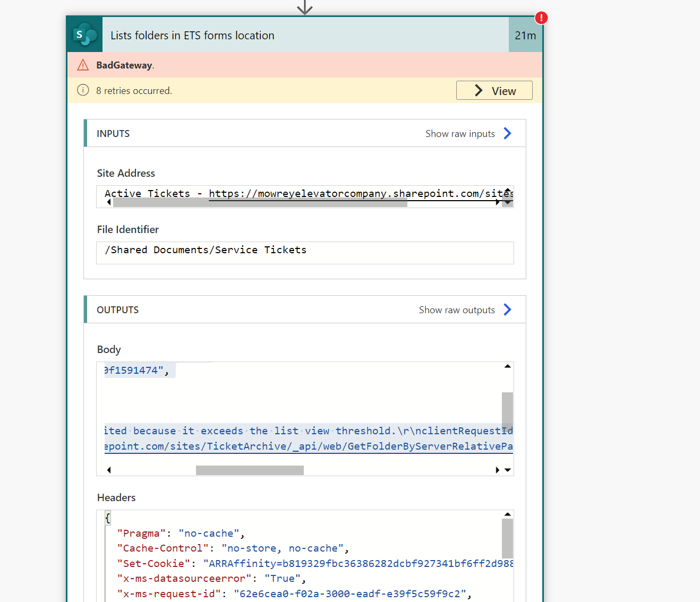Click the Body scroll up arrow
The image size is (700, 602).
point(508,366)
